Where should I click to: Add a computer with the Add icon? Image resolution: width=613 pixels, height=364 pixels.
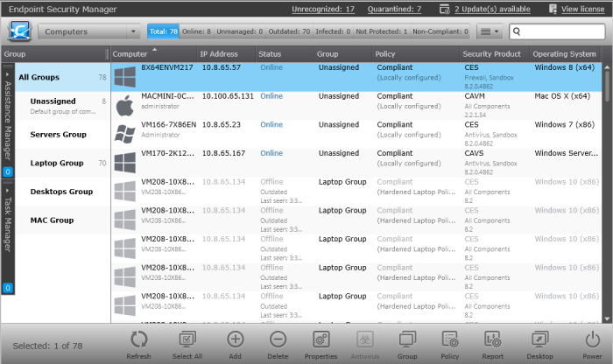tap(236, 339)
